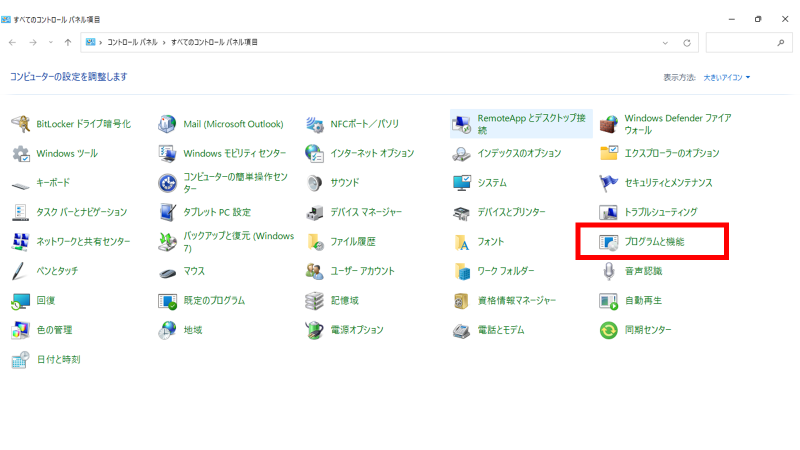Open ネットワークと共有センター icon
This screenshot has height=450, width=800.
pos(20,242)
